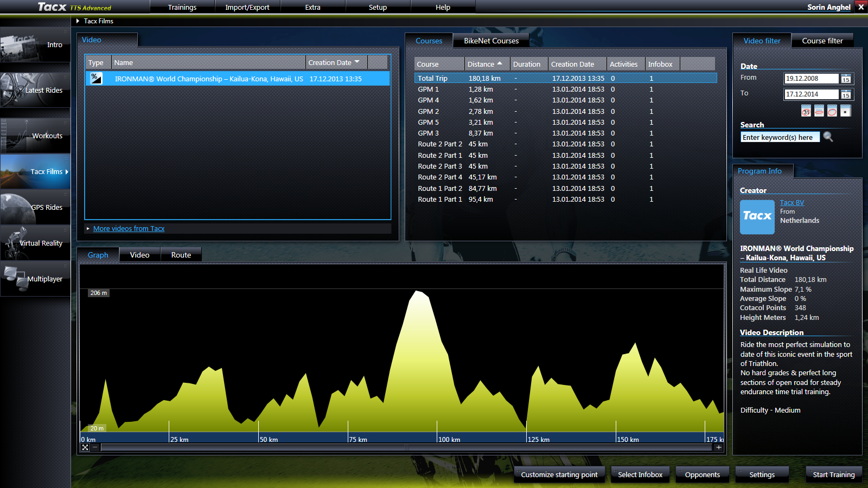The image size is (868, 488).
Task: Switch to the Course filter tab
Action: coord(822,41)
